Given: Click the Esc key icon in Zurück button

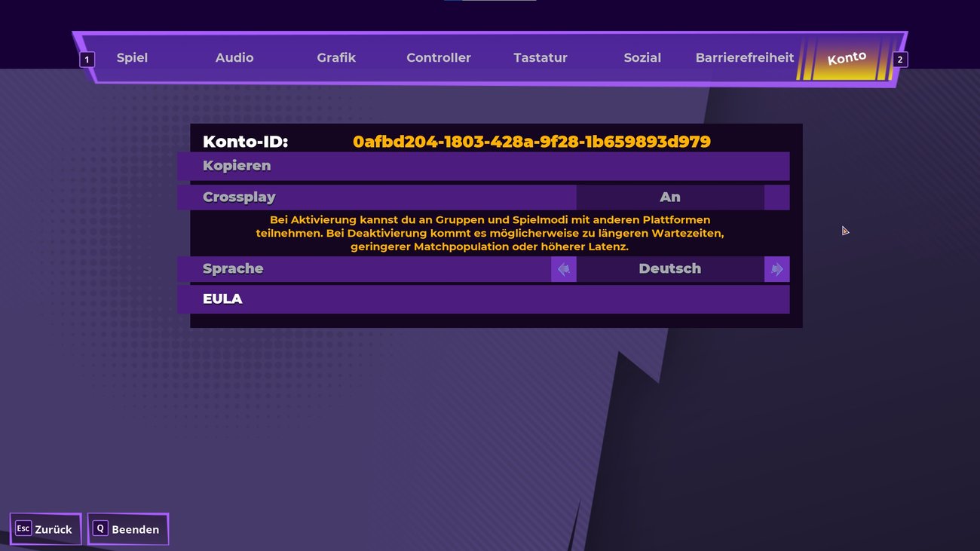Looking at the screenshot, I should 23,529.
